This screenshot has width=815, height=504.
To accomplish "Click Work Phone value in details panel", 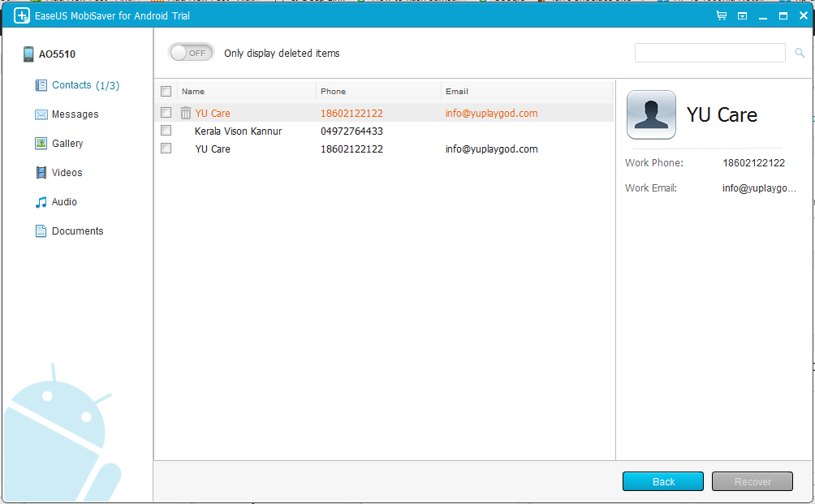I will point(753,163).
